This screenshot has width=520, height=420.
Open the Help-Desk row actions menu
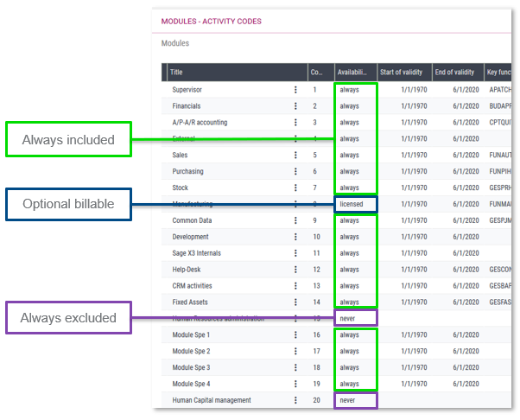coord(295,270)
